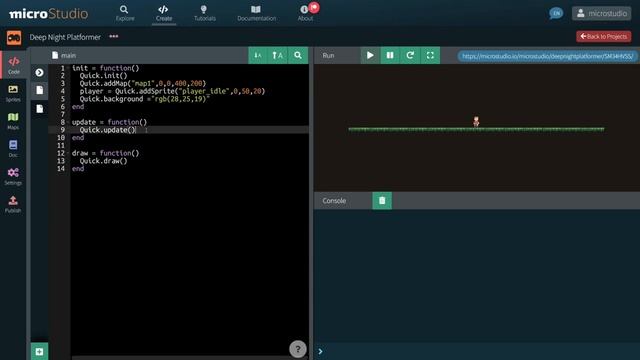Play the game preview
This screenshot has width=640, height=360.
click(x=370, y=55)
